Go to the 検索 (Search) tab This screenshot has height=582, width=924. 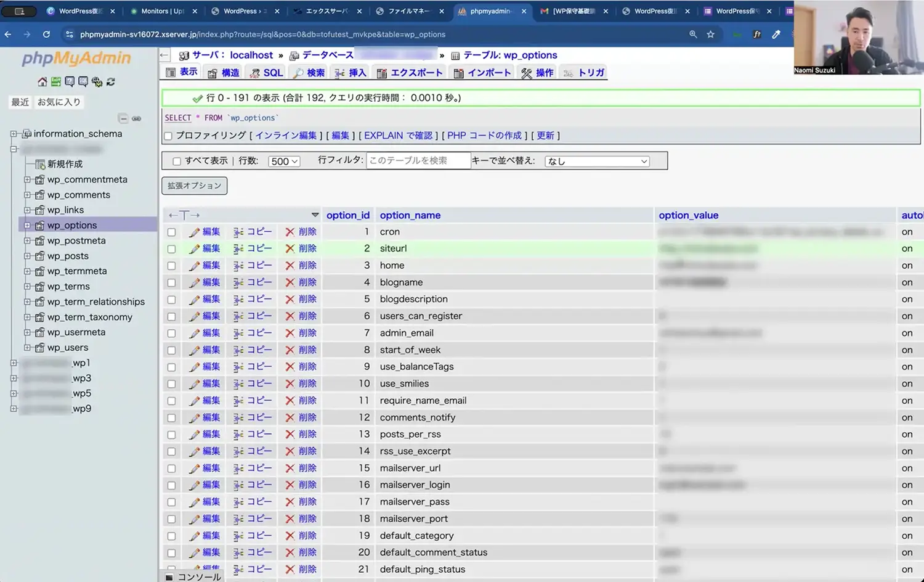(309, 73)
